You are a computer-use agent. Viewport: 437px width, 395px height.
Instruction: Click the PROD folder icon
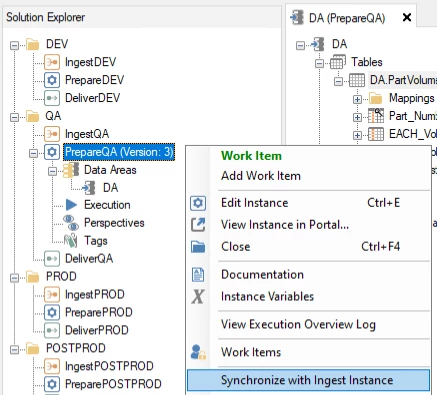[33, 276]
